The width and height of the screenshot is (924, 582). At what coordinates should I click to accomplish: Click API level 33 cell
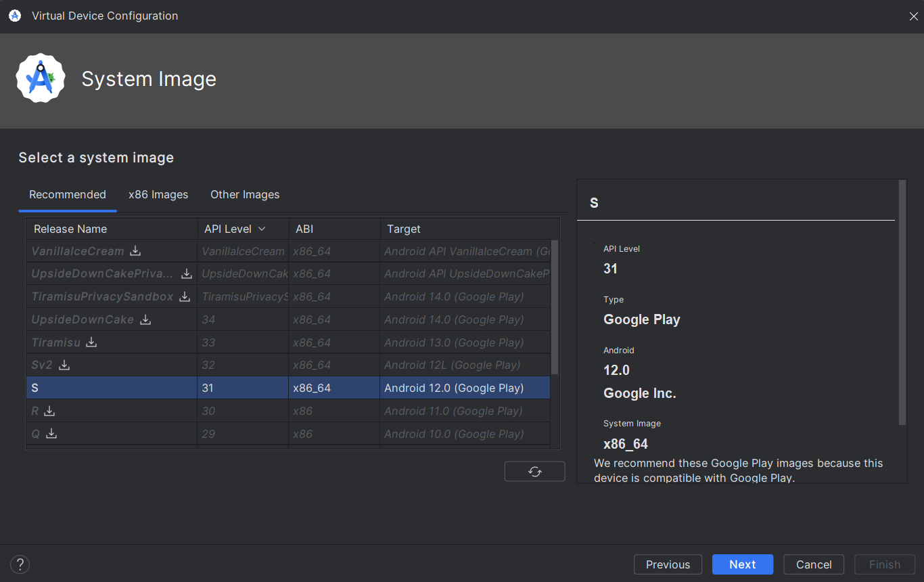(243, 342)
